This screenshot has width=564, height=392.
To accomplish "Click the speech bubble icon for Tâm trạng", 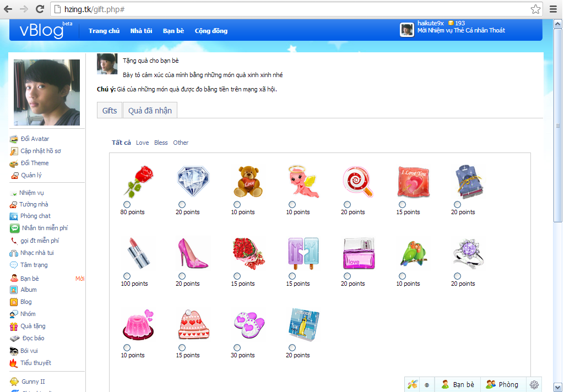I will (x=14, y=265).
